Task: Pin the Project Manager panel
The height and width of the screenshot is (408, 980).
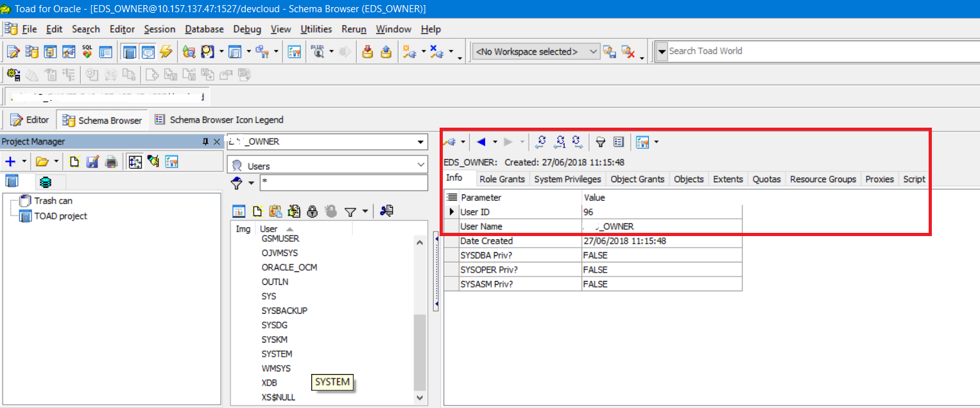Action: coord(206,142)
